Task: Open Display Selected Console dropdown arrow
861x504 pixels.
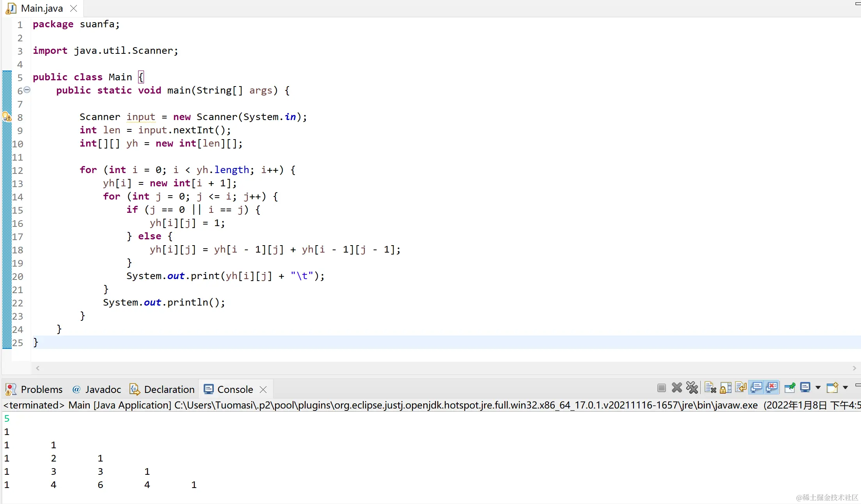Action: click(818, 388)
